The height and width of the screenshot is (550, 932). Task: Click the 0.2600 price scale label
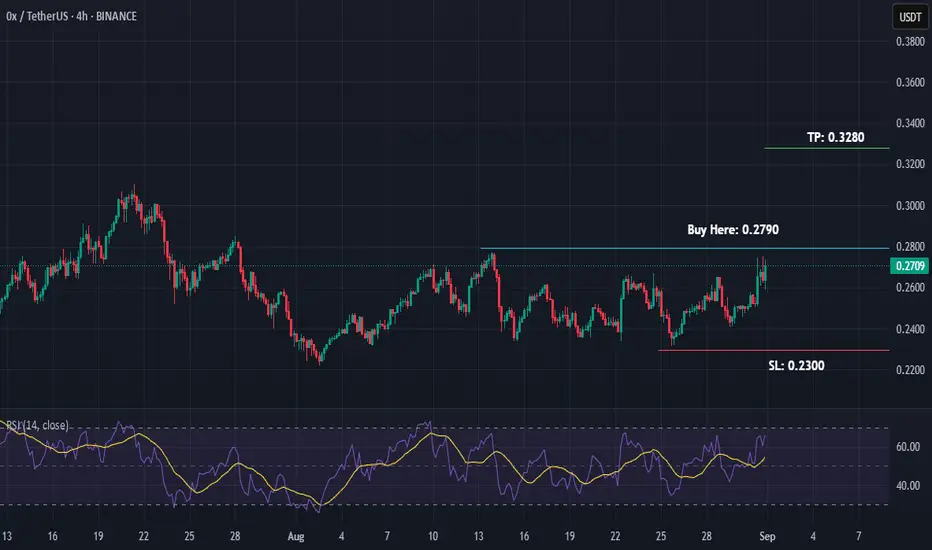pyautogui.click(x=910, y=287)
